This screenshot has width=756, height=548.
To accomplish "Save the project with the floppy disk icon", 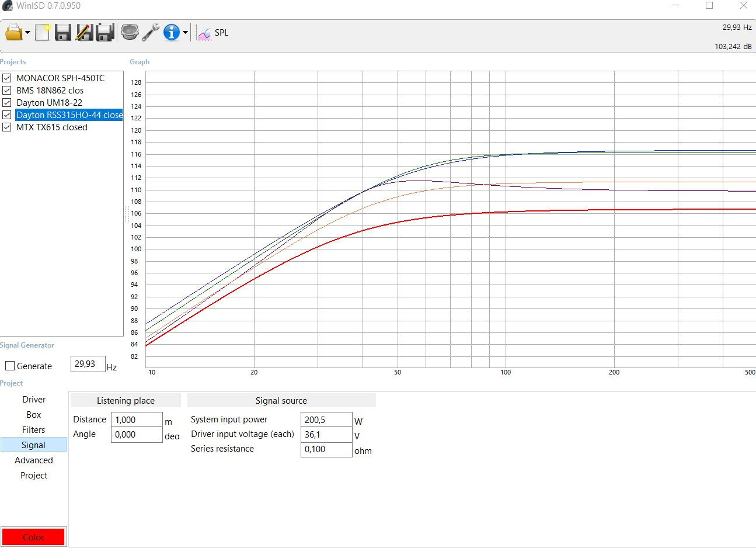I will (62, 33).
